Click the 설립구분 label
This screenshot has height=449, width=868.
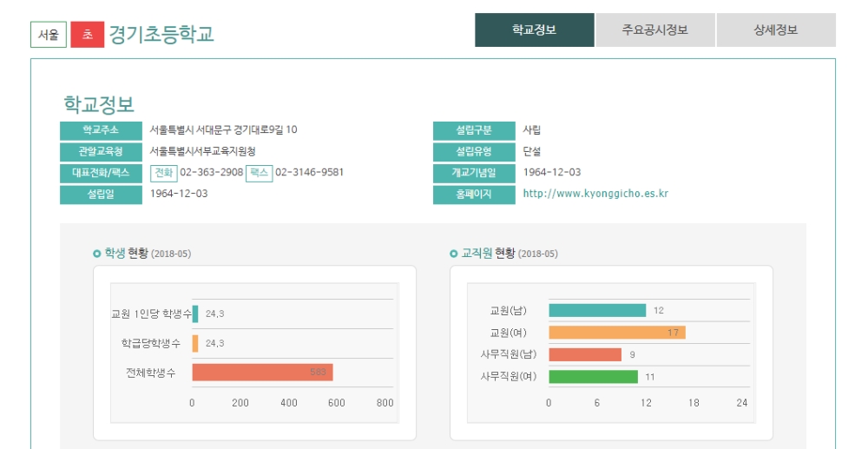coord(474,130)
